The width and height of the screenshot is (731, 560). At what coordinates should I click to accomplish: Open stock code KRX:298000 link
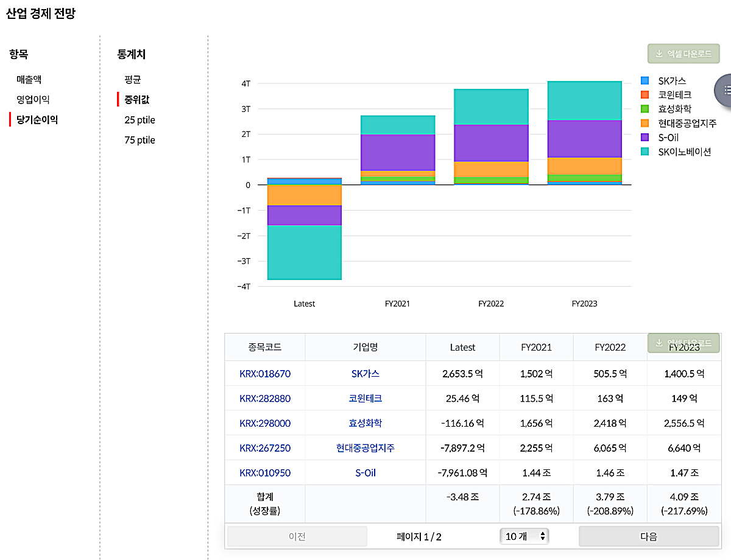(265, 423)
